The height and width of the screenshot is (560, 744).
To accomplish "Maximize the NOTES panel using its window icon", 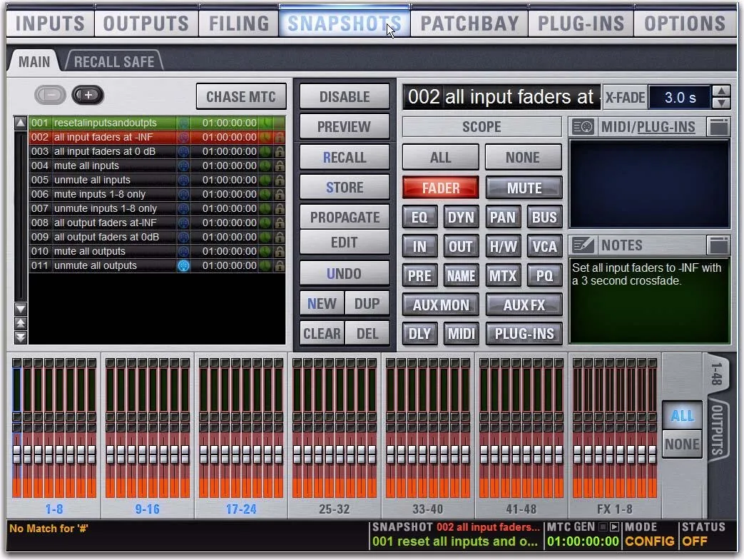I will tap(718, 245).
